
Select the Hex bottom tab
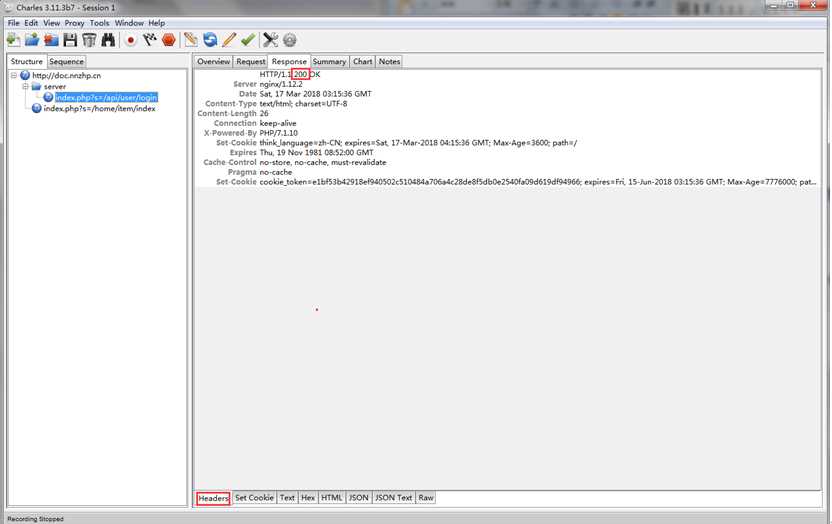(x=308, y=498)
